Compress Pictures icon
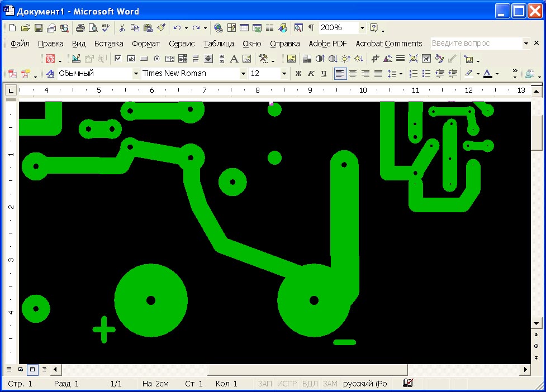The image size is (546, 392). [414, 59]
